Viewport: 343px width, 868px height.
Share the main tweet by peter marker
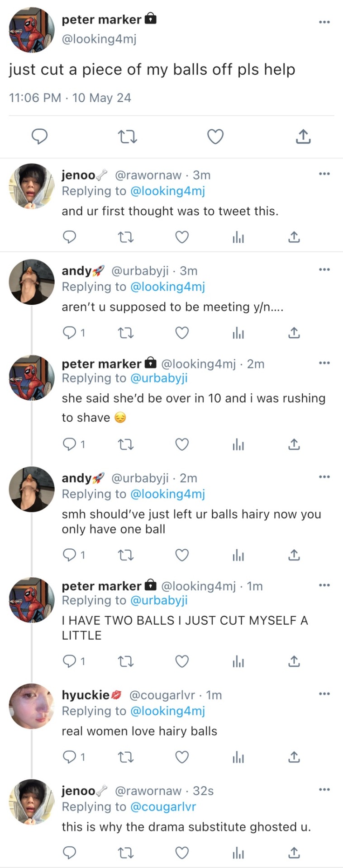point(303,136)
